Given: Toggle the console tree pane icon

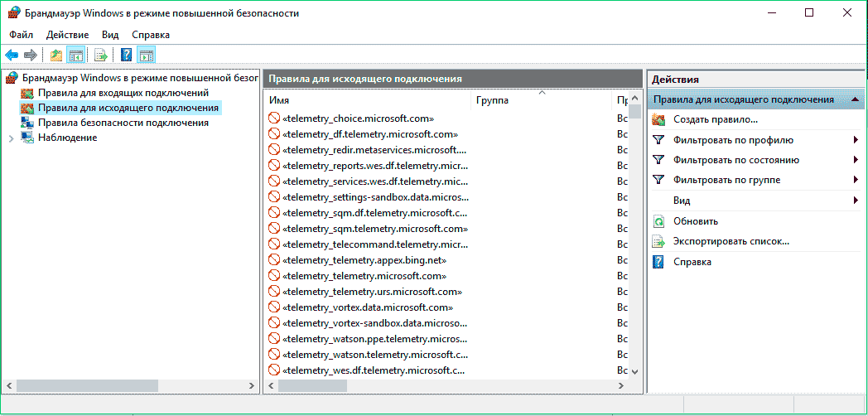Looking at the screenshot, I should 76,55.
